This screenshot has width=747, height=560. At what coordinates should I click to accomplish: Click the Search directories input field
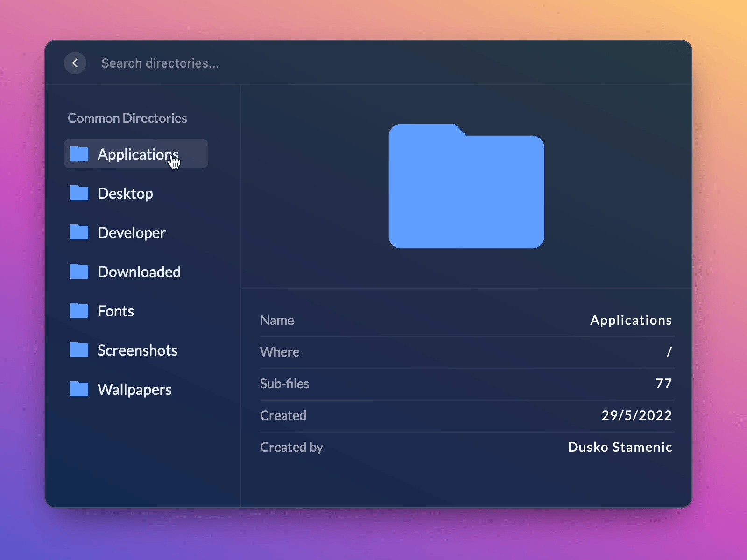pyautogui.click(x=161, y=63)
